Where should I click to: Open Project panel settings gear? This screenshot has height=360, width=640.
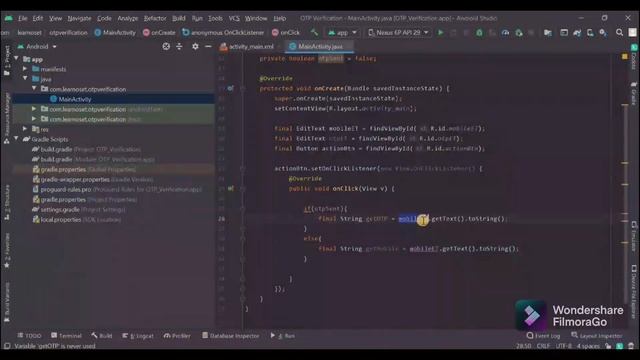[x=195, y=47]
